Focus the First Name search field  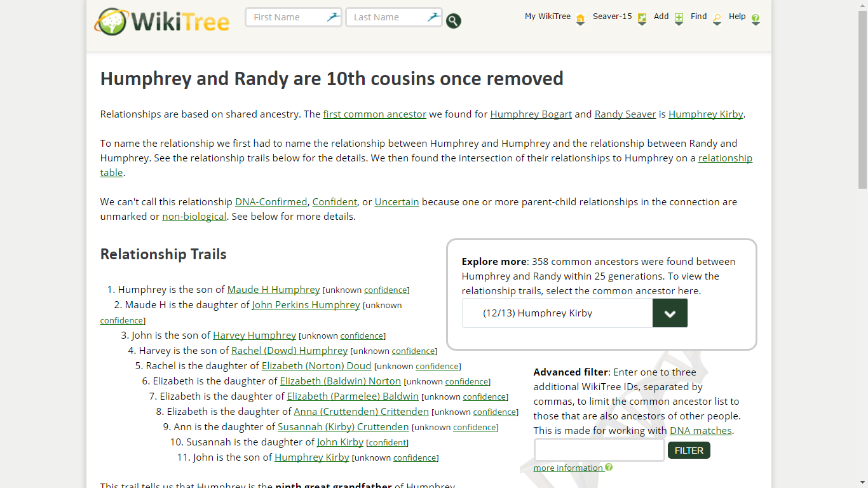click(294, 17)
